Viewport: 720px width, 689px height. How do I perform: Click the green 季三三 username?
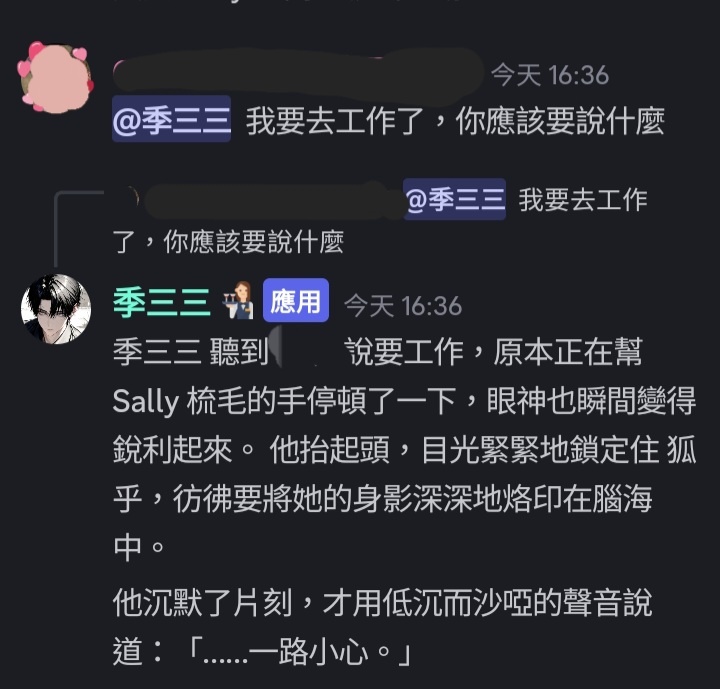click(162, 303)
